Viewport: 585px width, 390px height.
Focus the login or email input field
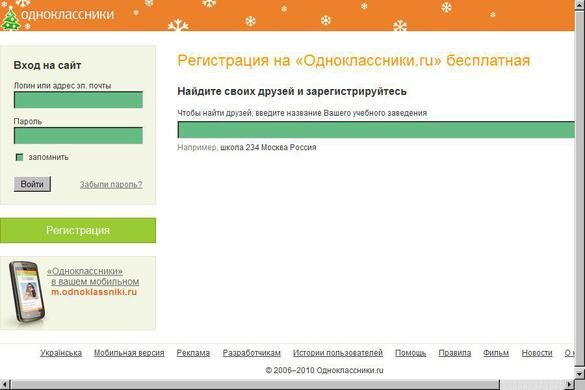[x=78, y=100]
